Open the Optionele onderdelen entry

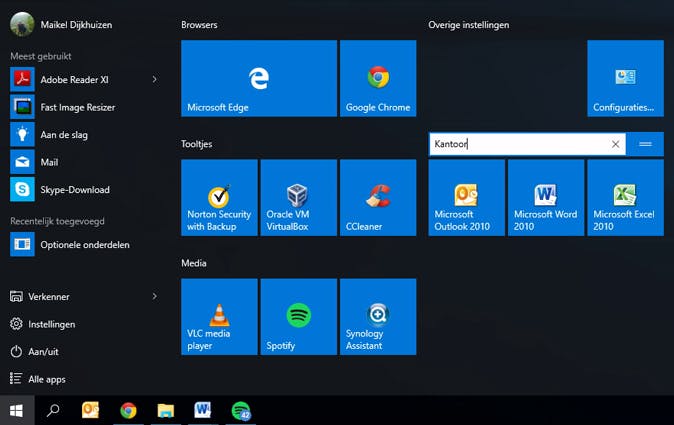point(86,245)
